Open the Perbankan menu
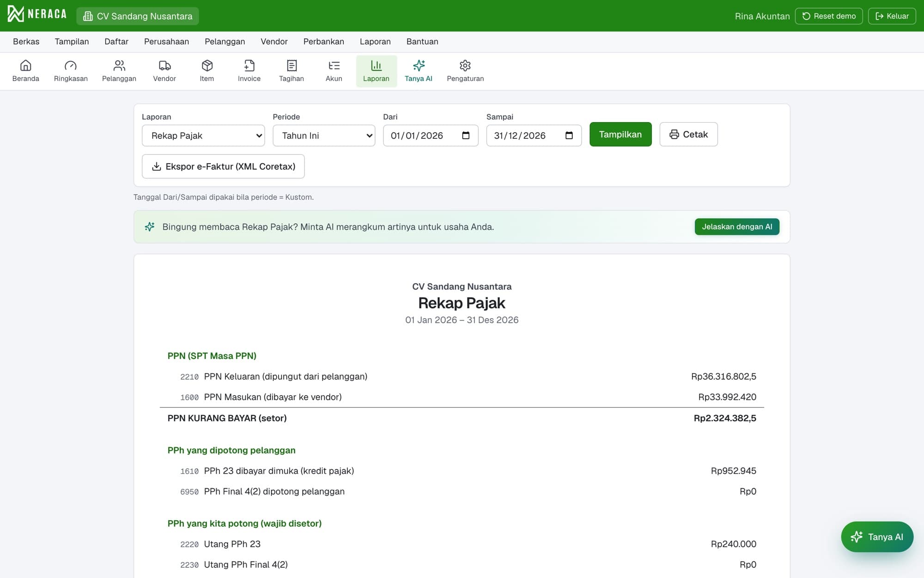The height and width of the screenshot is (578, 924). tap(324, 42)
